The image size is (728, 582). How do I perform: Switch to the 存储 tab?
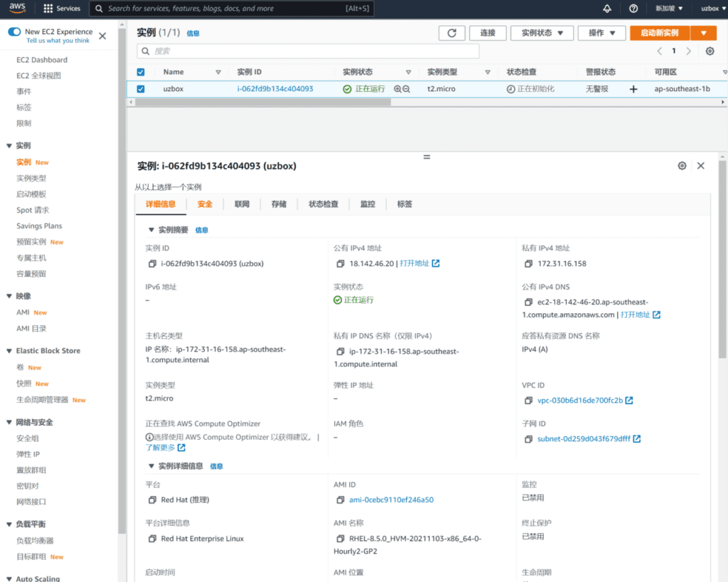click(279, 204)
